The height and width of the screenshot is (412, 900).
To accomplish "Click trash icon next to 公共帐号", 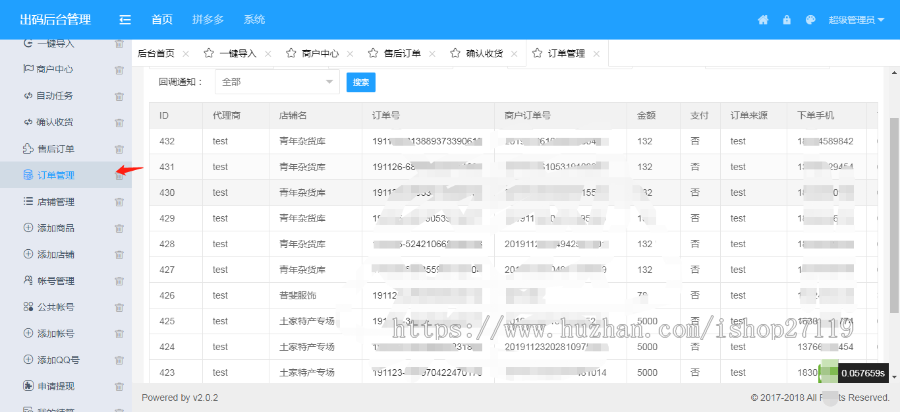I will (119, 308).
